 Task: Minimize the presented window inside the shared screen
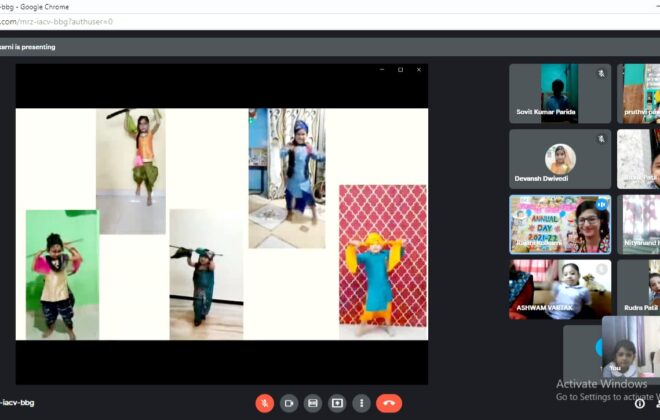[382, 70]
